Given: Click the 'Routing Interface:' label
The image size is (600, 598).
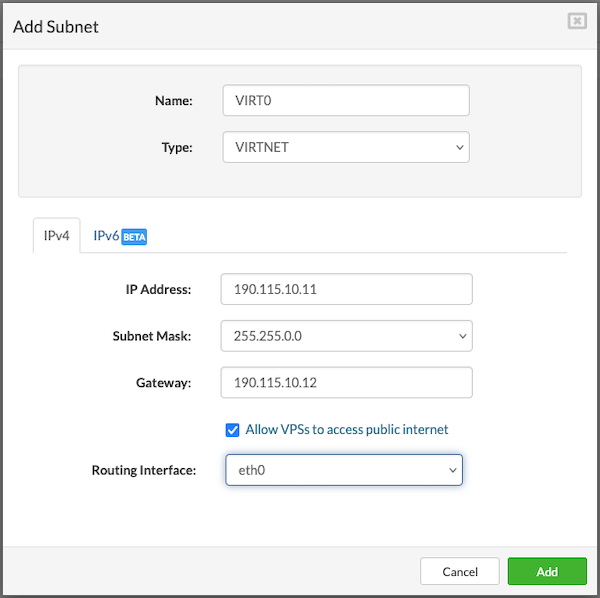Looking at the screenshot, I should [x=144, y=470].
